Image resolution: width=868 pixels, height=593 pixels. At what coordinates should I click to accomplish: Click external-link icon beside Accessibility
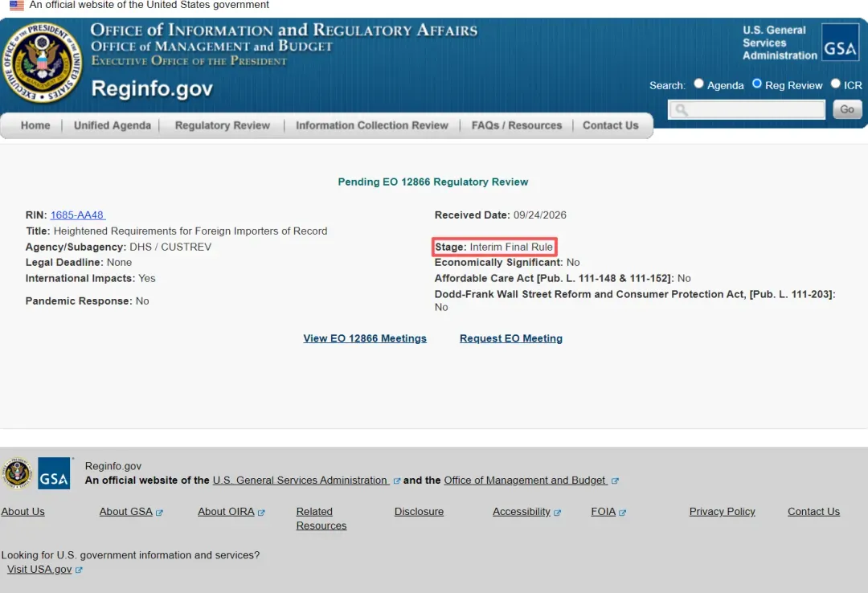[x=558, y=513]
